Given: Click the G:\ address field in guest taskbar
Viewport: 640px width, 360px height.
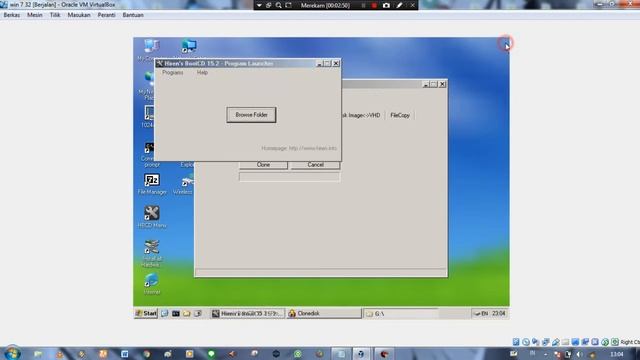Looking at the screenshot, I should point(402,313).
